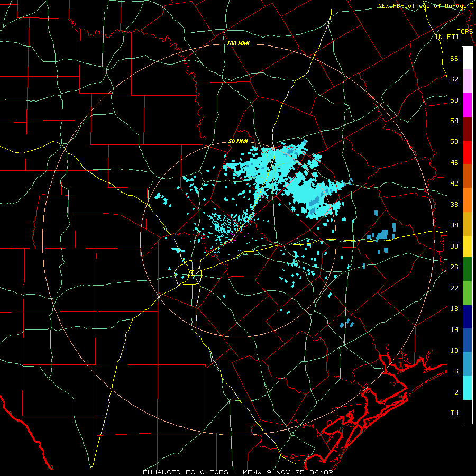Select the light pink legend swatch
The height and width of the screenshot is (476, 476).
coord(467,81)
